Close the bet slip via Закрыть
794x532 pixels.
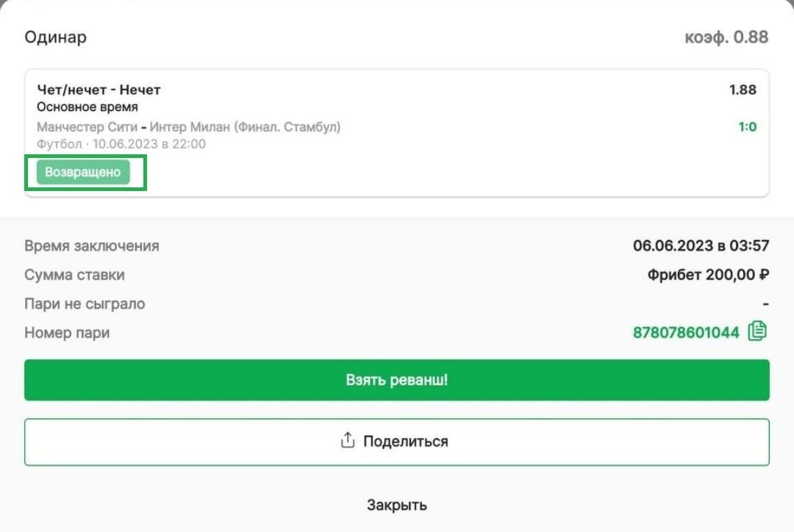click(x=397, y=506)
